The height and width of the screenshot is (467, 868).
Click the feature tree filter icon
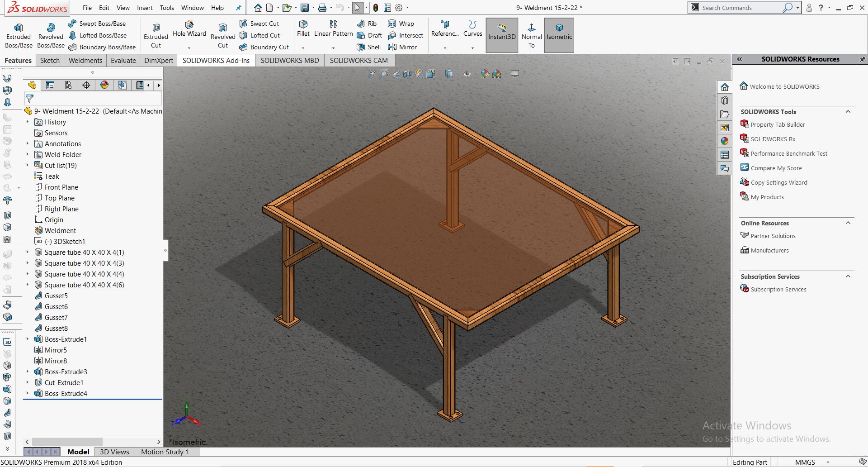[30, 98]
